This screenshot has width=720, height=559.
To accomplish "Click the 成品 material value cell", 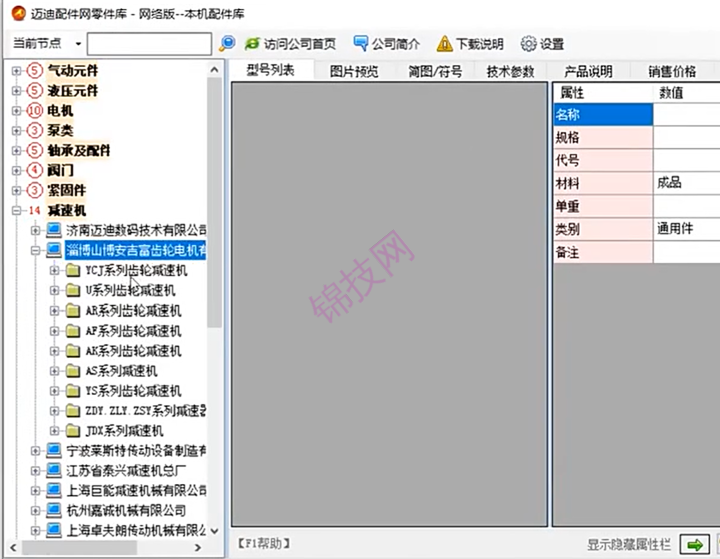I will [x=686, y=183].
